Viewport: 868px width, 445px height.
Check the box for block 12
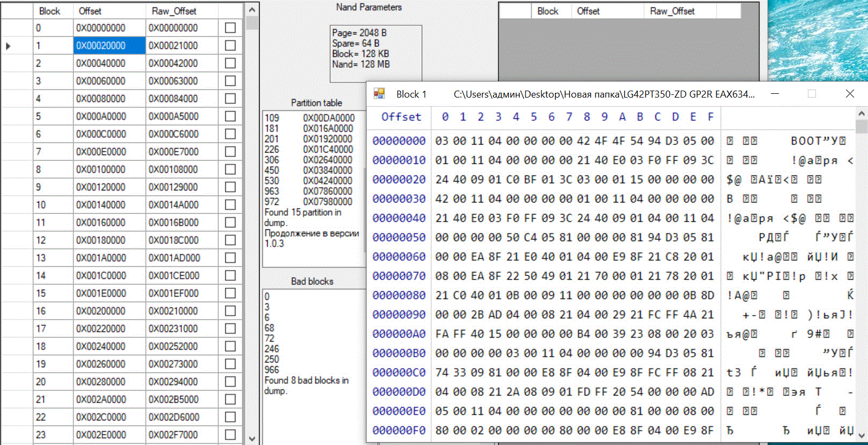click(230, 240)
